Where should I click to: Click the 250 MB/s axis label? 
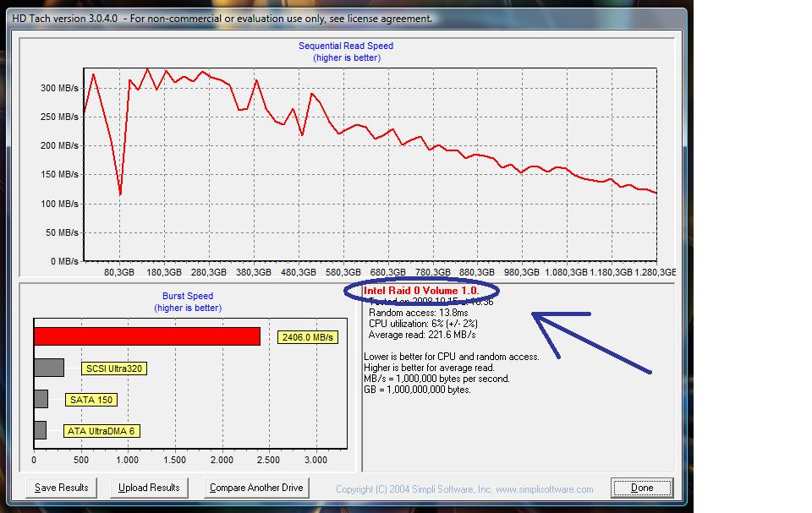[59, 117]
